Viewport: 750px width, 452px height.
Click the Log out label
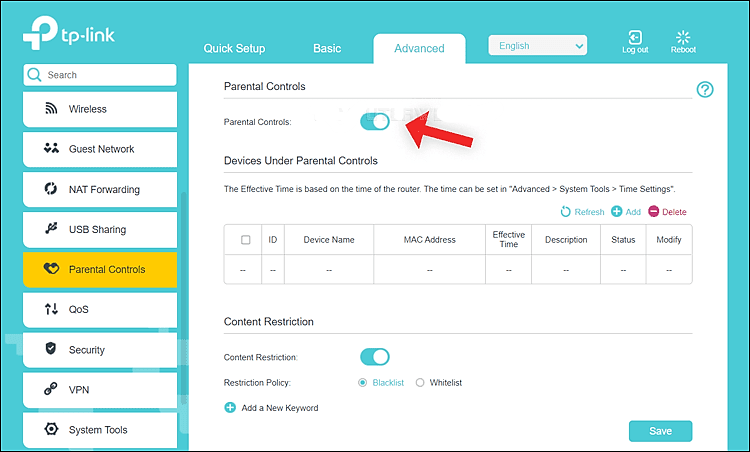pyautogui.click(x=635, y=50)
